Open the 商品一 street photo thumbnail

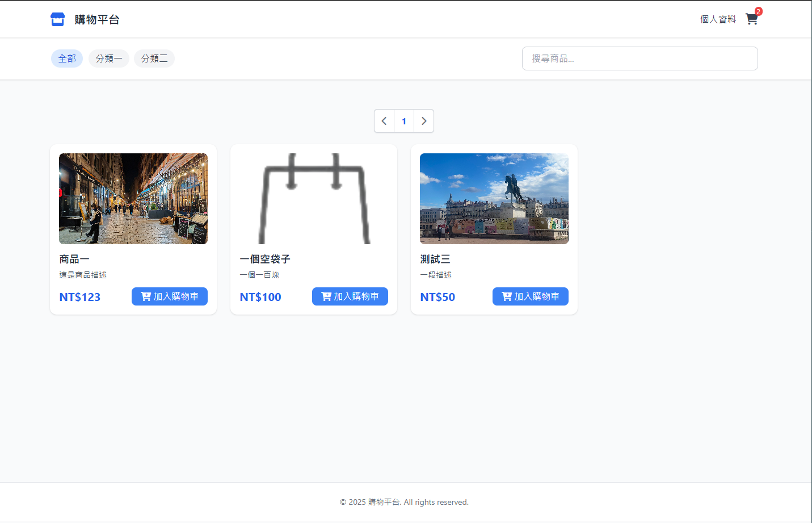pyautogui.click(x=133, y=199)
